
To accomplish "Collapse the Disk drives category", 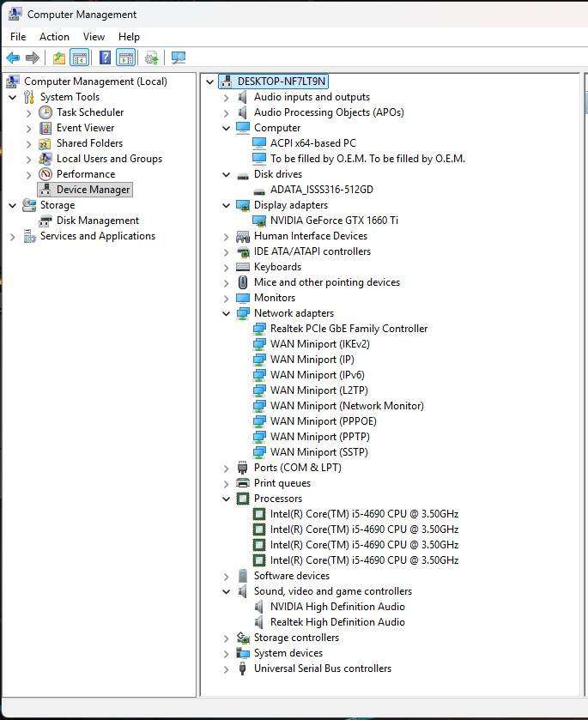I will [226, 174].
